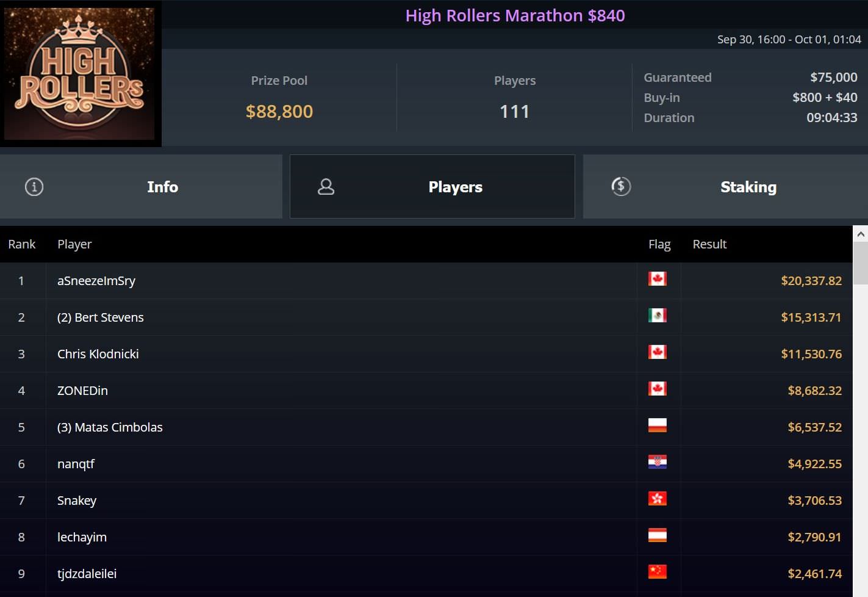The image size is (868, 597).
Task: Click the China flag beside tjdzdaleilei
Action: point(657,572)
